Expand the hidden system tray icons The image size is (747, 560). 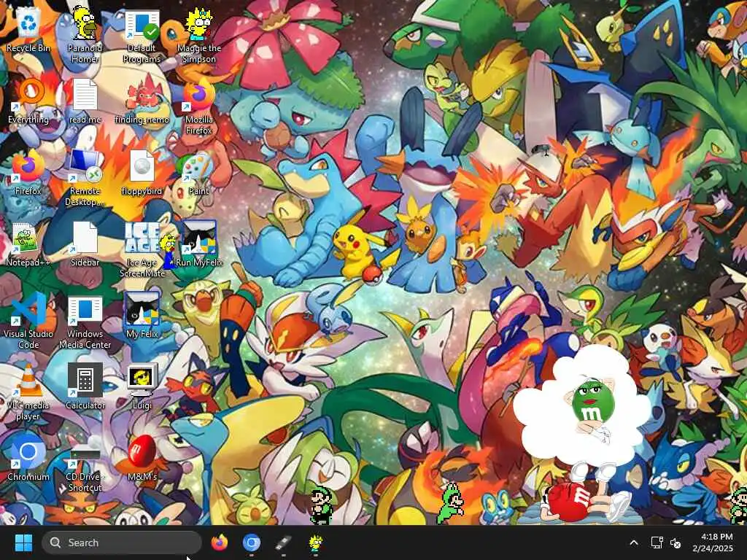634,542
